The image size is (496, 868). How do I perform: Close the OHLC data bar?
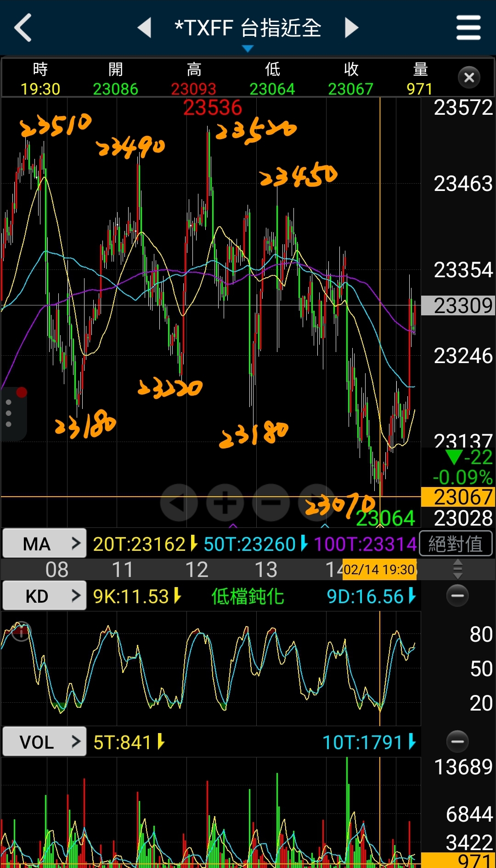point(469,78)
